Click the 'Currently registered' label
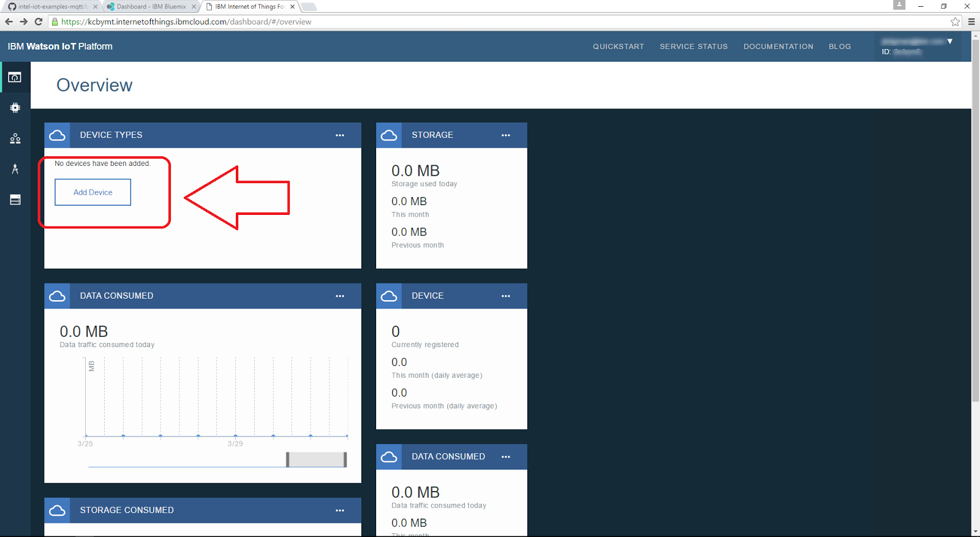Viewport: 980px width, 537px height. pos(425,345)
